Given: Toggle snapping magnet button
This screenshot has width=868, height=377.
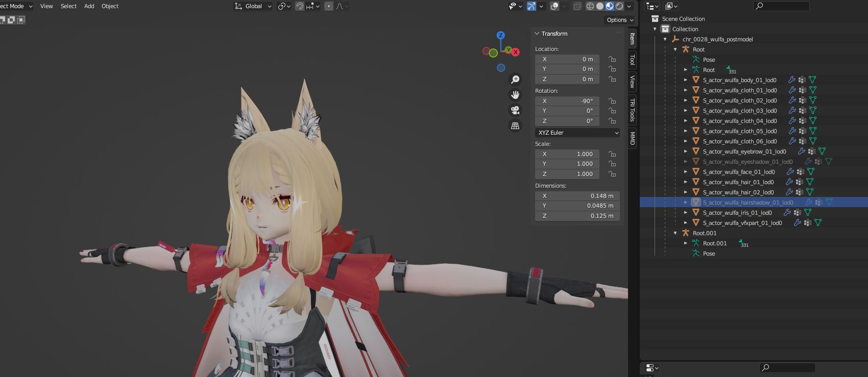Looking at the screenshot, I should click(x=300, y=6).
